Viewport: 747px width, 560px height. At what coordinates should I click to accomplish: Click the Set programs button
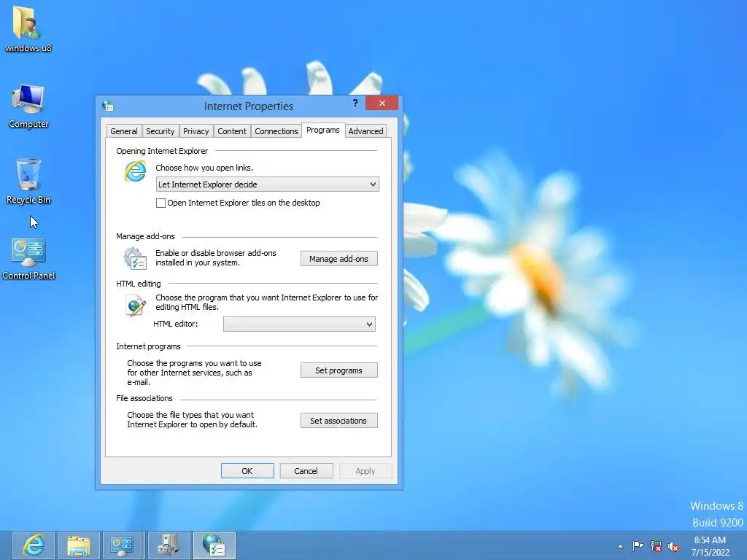[x=338, y=370]
